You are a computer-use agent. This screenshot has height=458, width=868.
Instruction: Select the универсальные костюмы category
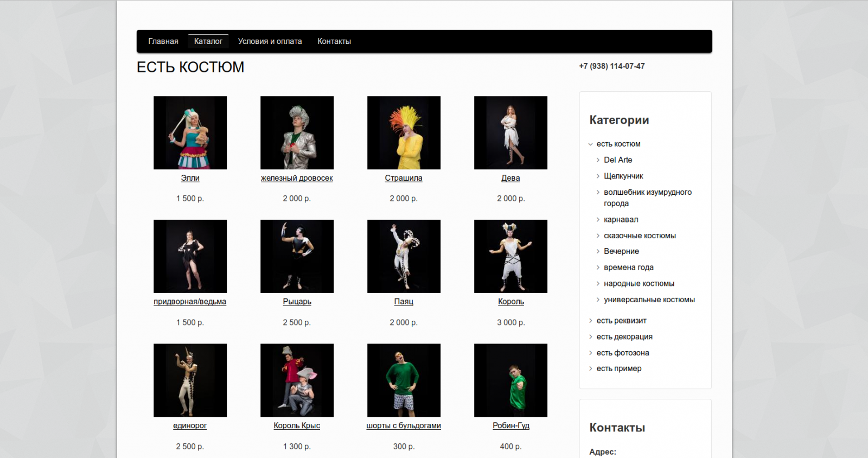[649, 300]
